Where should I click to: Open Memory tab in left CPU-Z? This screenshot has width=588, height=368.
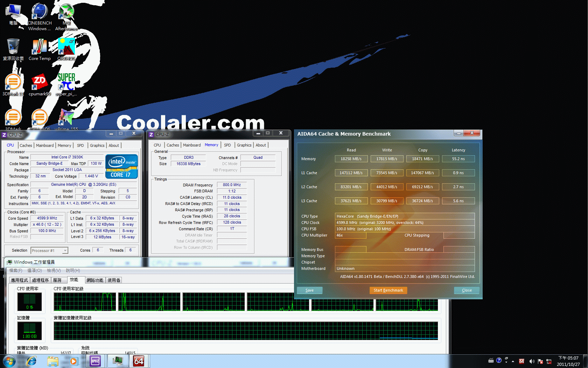point(64,145)
